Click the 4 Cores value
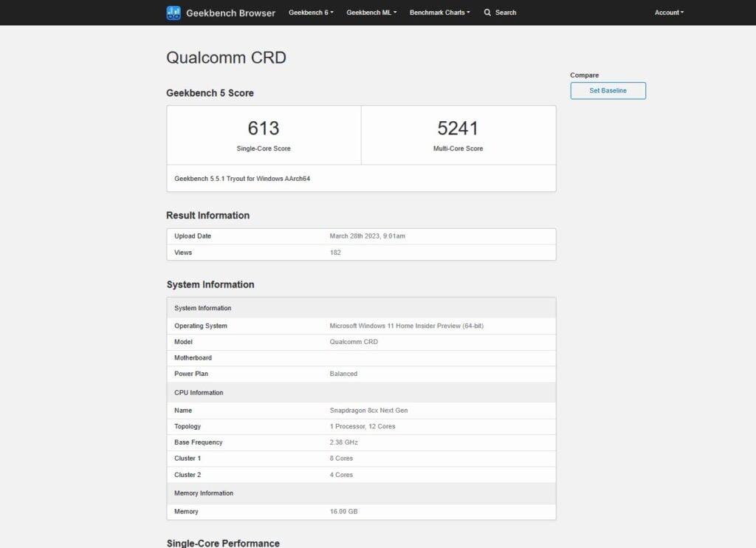 pos(341,475)
